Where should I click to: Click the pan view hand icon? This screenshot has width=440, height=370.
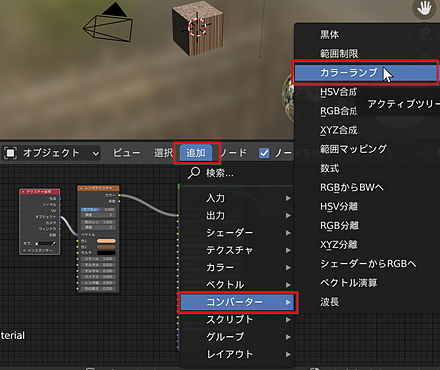pos(424,8)
